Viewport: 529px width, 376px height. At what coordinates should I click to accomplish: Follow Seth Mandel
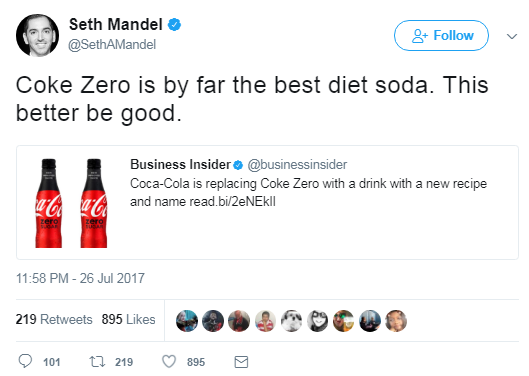tap(441, 35)
